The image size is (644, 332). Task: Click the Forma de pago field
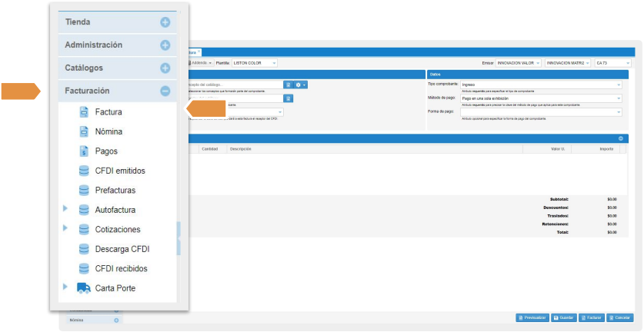coord(541,112)
